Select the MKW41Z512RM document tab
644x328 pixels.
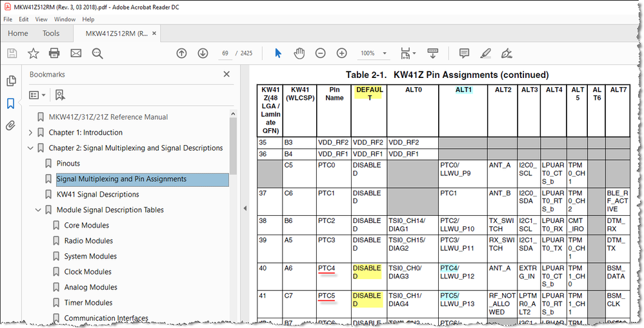click(116, 34)
